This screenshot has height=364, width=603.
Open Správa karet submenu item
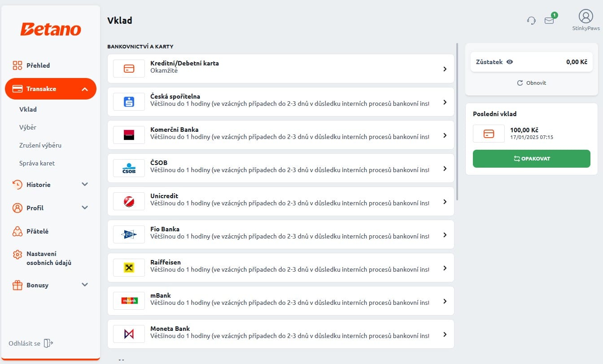(x=37, y=163)
